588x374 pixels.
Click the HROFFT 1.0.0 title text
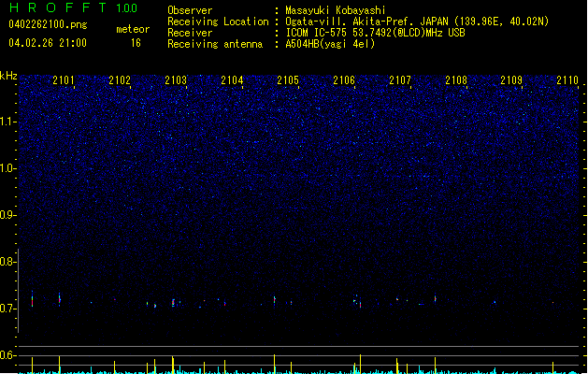pos(74,7)
